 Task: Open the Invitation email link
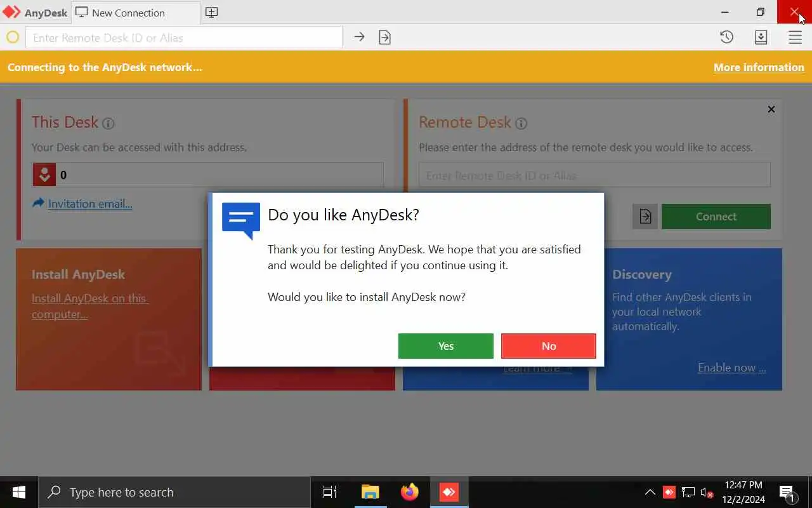(90, 204)
